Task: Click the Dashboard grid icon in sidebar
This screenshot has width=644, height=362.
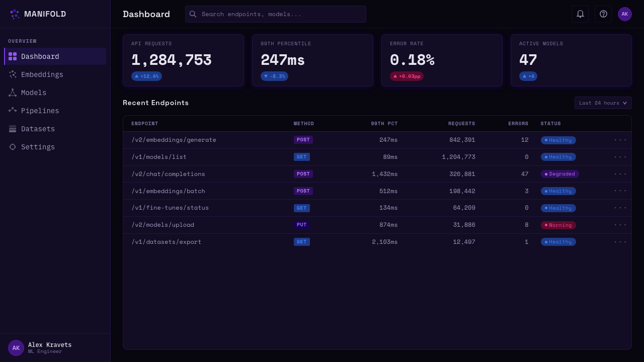Action: tap(13, 56)
